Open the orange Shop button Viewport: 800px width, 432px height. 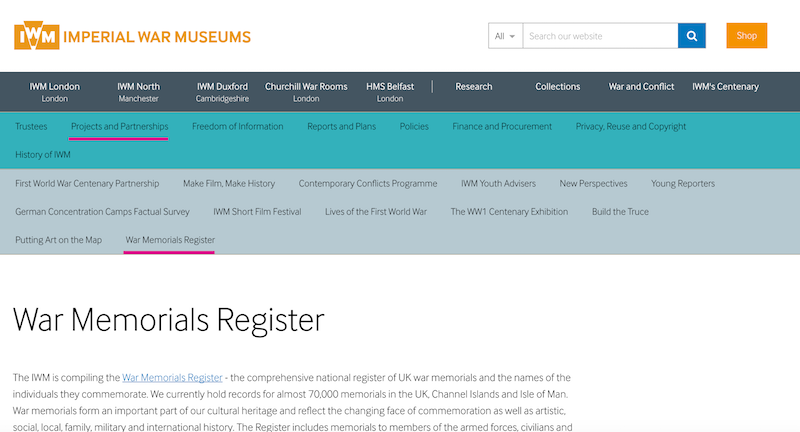pos(746,36)
